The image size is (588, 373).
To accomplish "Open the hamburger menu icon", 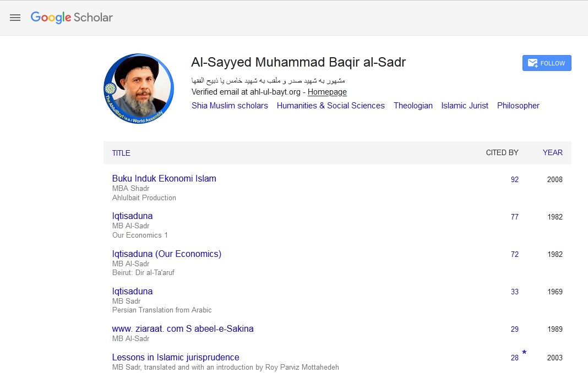I will 15,18.
